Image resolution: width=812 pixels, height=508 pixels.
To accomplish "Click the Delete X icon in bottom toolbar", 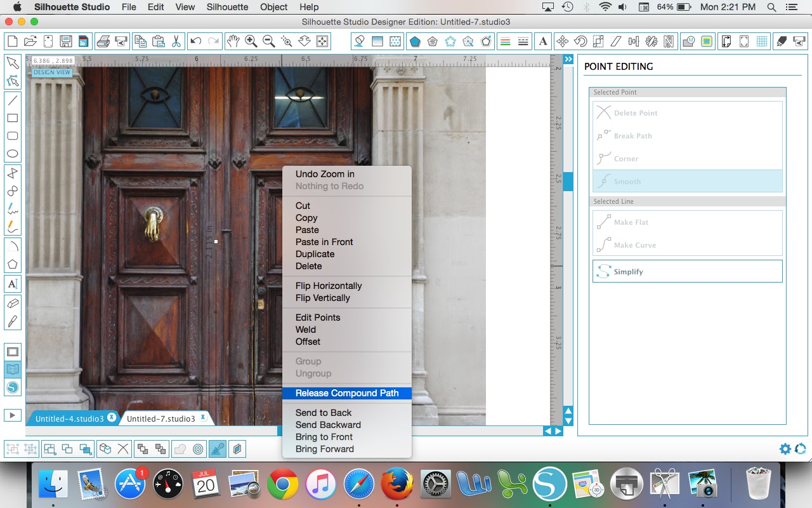I will pyautogui.click(x=123, y=449).
